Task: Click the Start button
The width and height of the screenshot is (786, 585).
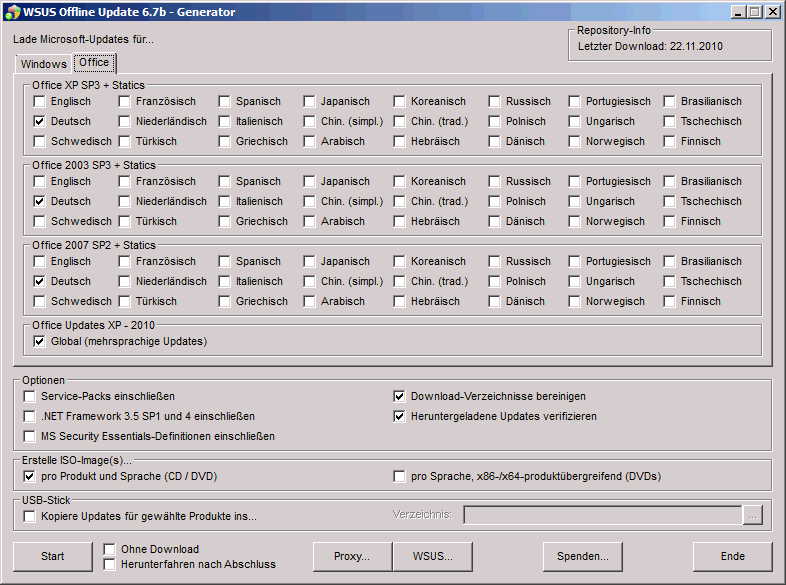Action: point(53,556)
